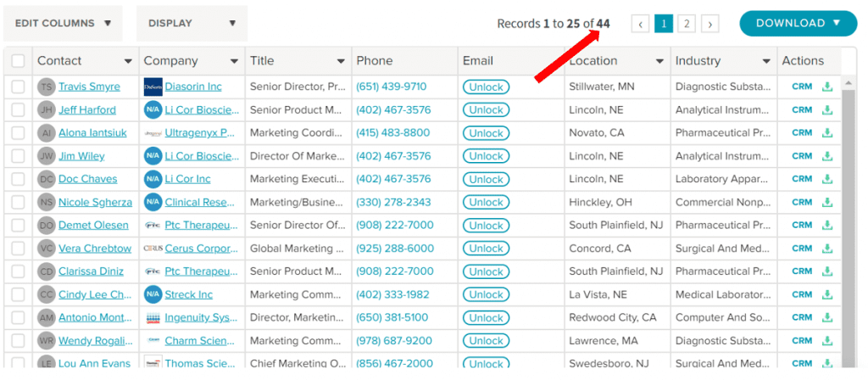Viewport: 868px width, 380px height.
Task: Check the box for Alona Iantsiuk
Action: (x=19, y=133)
